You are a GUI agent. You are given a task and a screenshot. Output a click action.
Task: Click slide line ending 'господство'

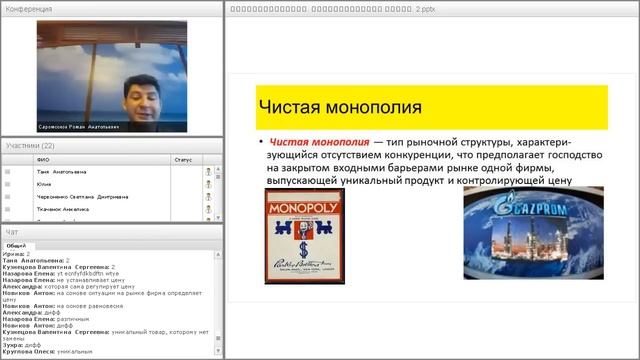[x=434, y=155]
